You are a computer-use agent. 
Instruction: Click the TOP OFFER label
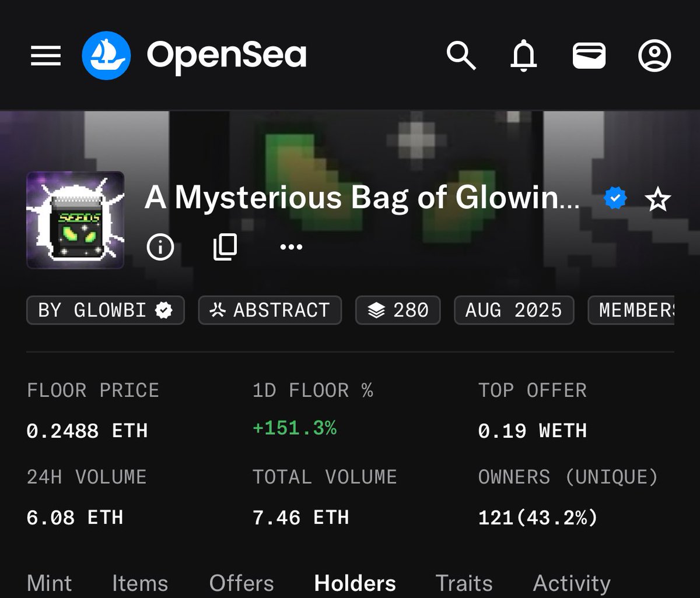(533, 390)
